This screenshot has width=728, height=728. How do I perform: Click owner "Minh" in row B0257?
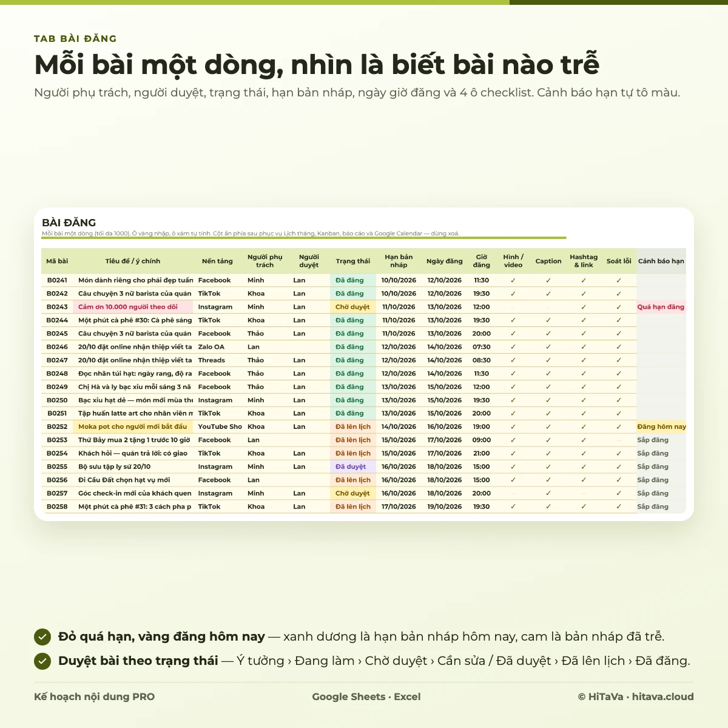pos(265,494)
